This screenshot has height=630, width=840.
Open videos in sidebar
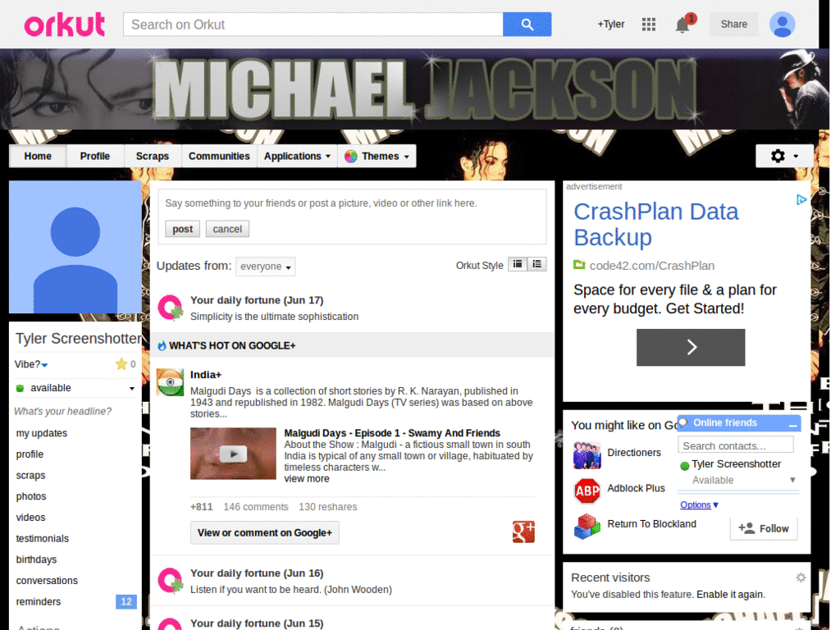click(x=30, y=518)
